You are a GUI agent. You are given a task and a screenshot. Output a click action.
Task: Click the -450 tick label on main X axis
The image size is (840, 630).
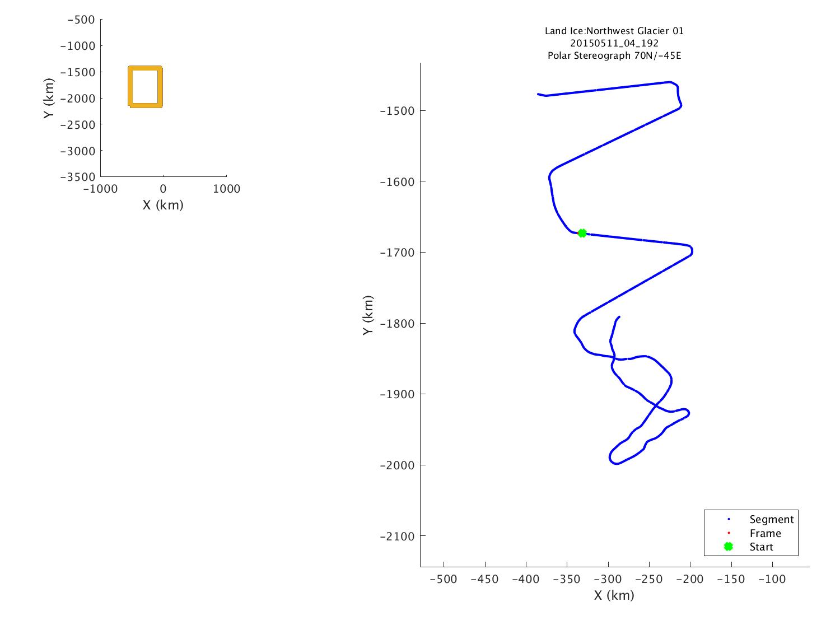[x=484, y=579]
